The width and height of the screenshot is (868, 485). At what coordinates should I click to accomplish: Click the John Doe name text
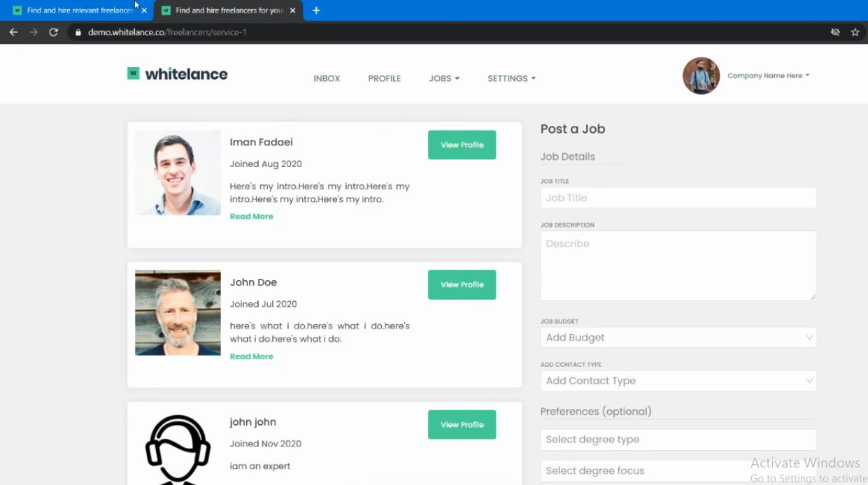pyautogui.click(x=253, y=282)
